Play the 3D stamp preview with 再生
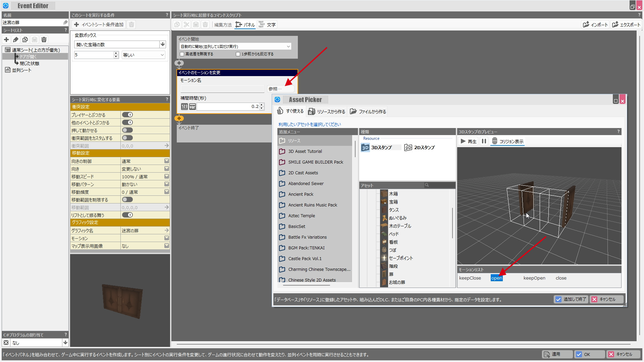 click(x=469, y=141)
